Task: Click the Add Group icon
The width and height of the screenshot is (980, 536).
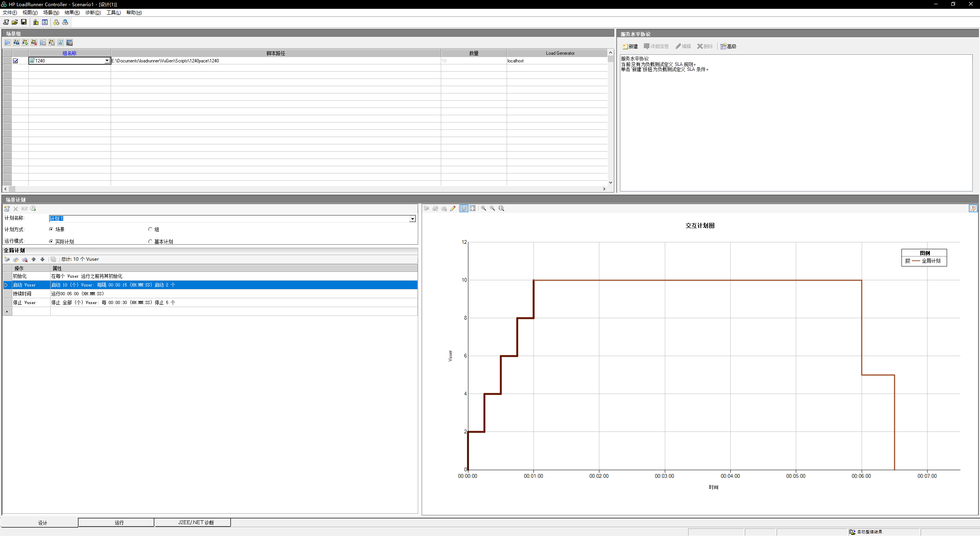Action: coord(25,42)
